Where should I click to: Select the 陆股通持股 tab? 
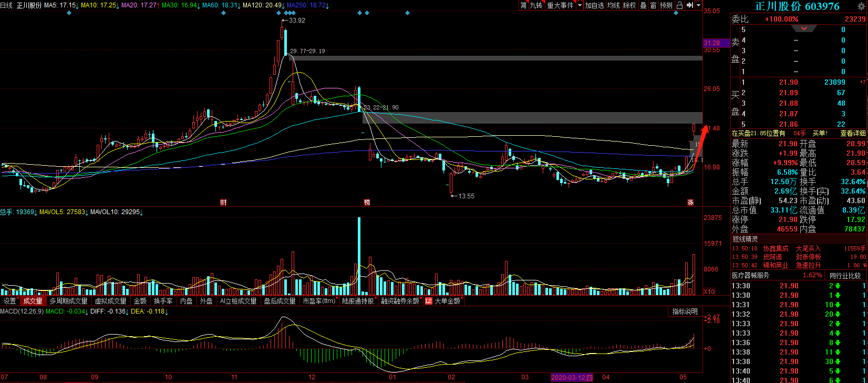coord(358,301)
